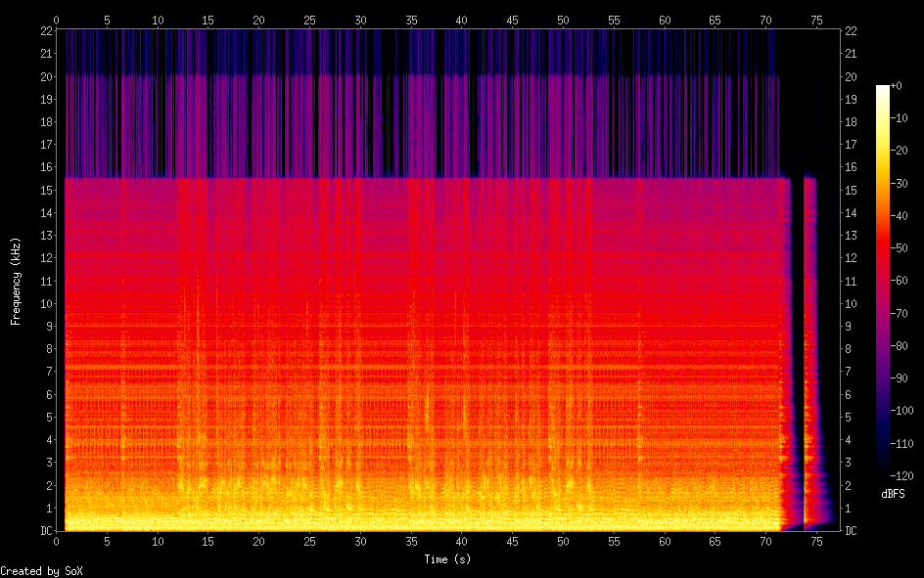Click "75" on the bottom time axis

(x=816, y=541)
